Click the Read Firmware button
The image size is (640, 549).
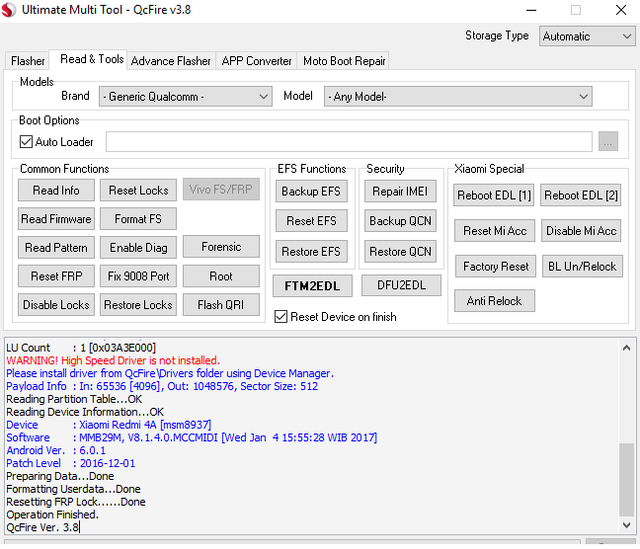56,219
